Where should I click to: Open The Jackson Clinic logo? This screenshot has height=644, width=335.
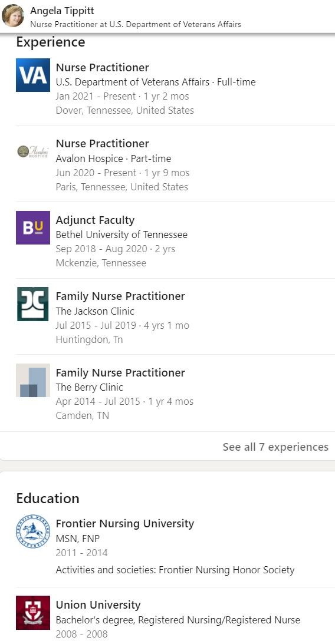tap(33, 304)
